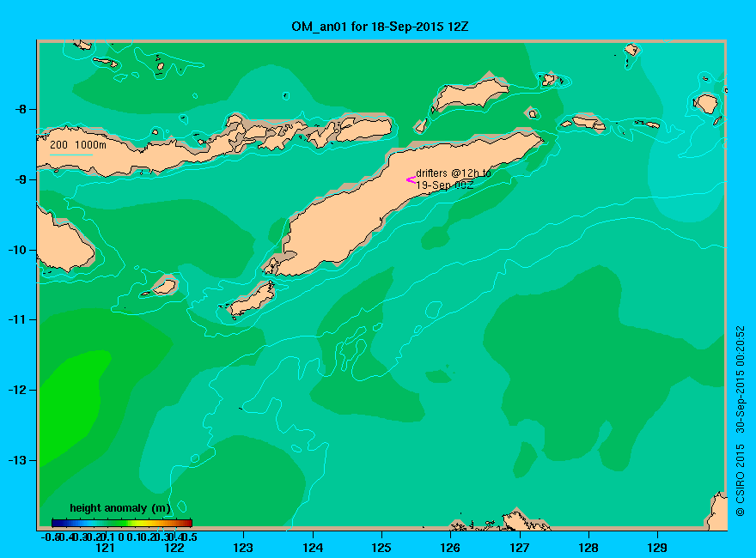The image size is (756, 558).
Task: Click the longitude label "126"
Action: click(450, 548)
